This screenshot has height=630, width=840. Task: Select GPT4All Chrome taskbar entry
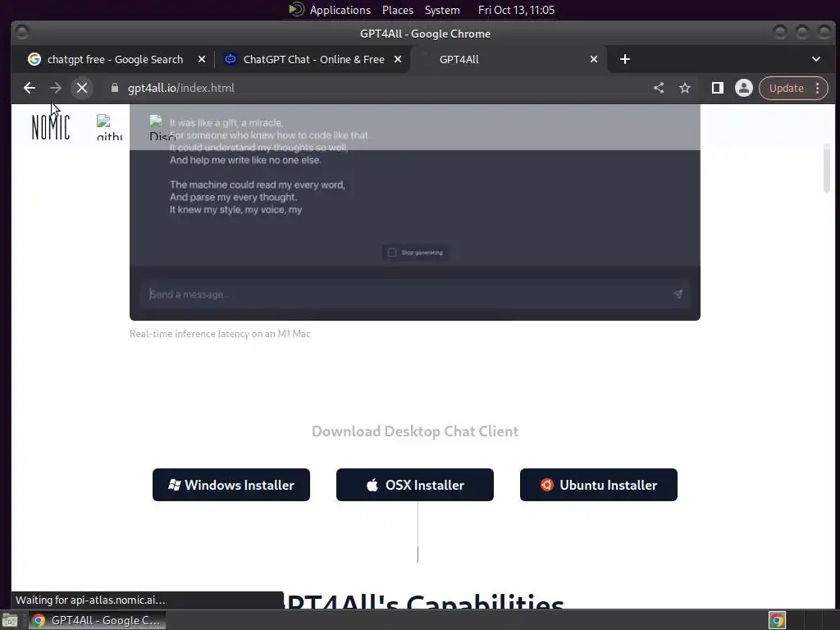click(x=97, y=620)
